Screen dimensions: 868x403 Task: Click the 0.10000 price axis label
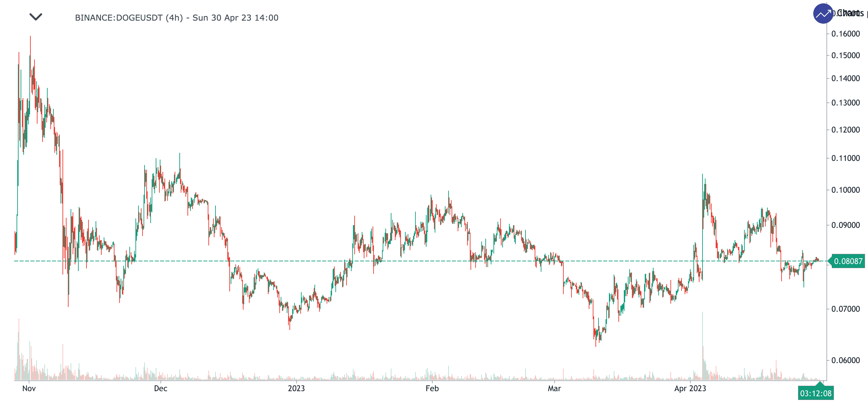click(846, 190)
